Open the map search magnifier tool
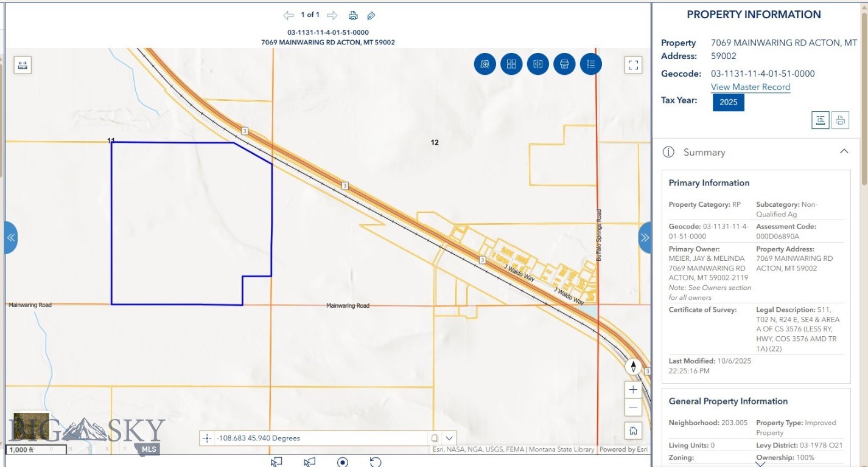Screen dimensions: 868x467 [x=485, y=64]
